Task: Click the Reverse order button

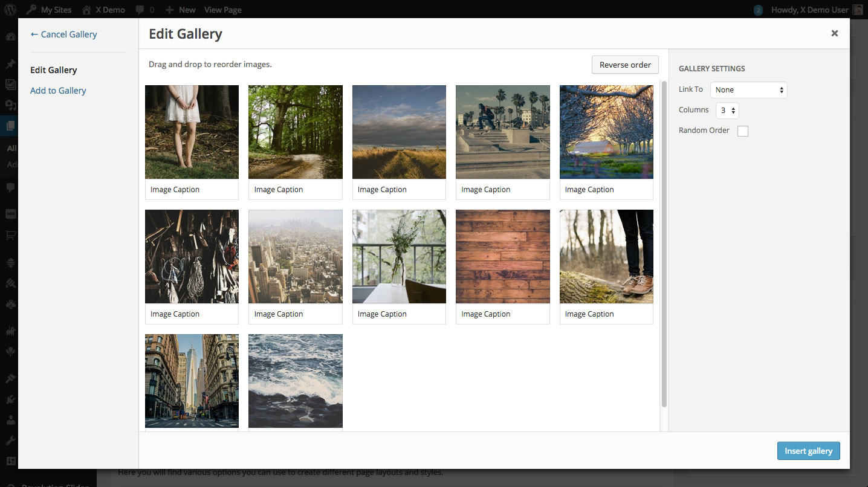Action: point(625,65)
